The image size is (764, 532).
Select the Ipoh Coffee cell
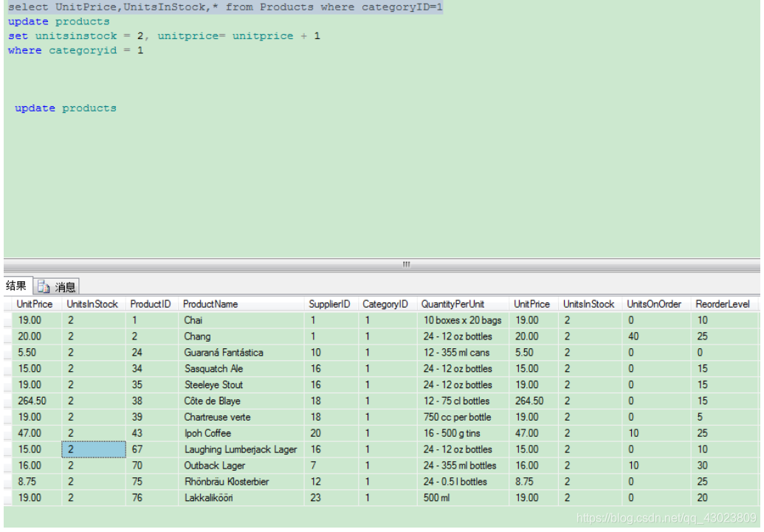coord(241,432)
